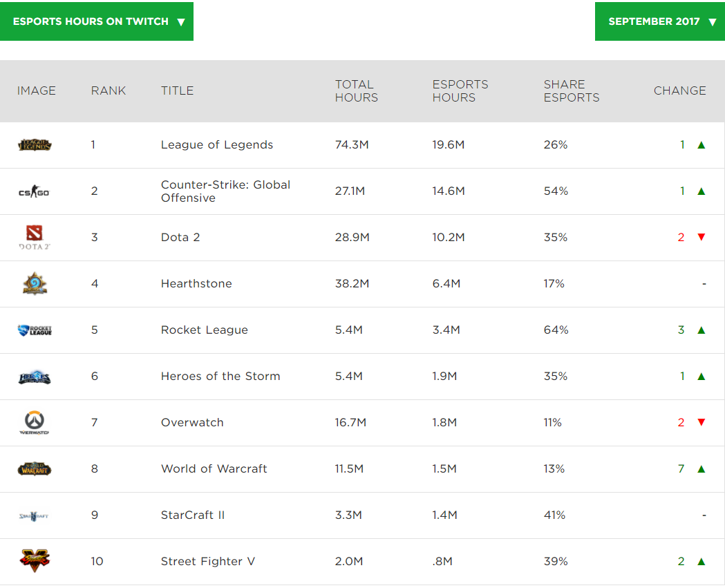Click the Share Esports column header
Image resolution: width=725 pixels, height=588 pixels.
pyautogui.click(x=571, y=91)
